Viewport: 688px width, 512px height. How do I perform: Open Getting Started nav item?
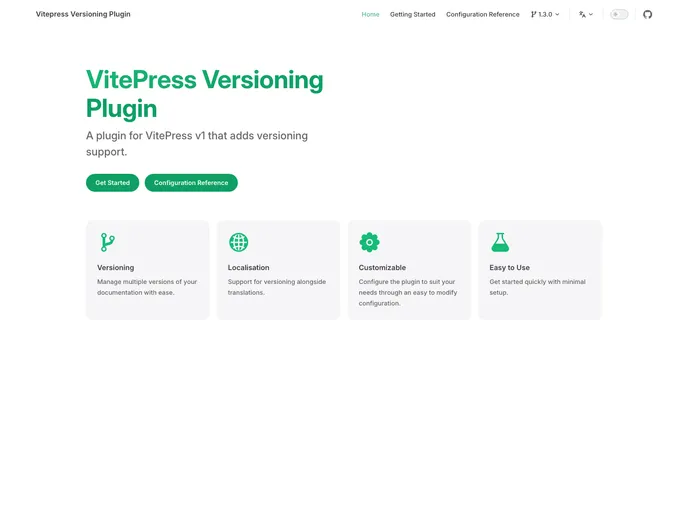(412, 14)
